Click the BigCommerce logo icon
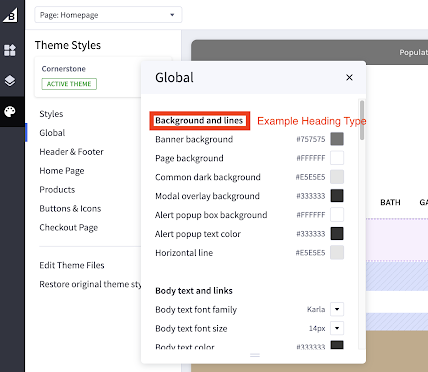The height and width of the screenshot is (372, 428). pyautogui.click(x=10, y=15)
